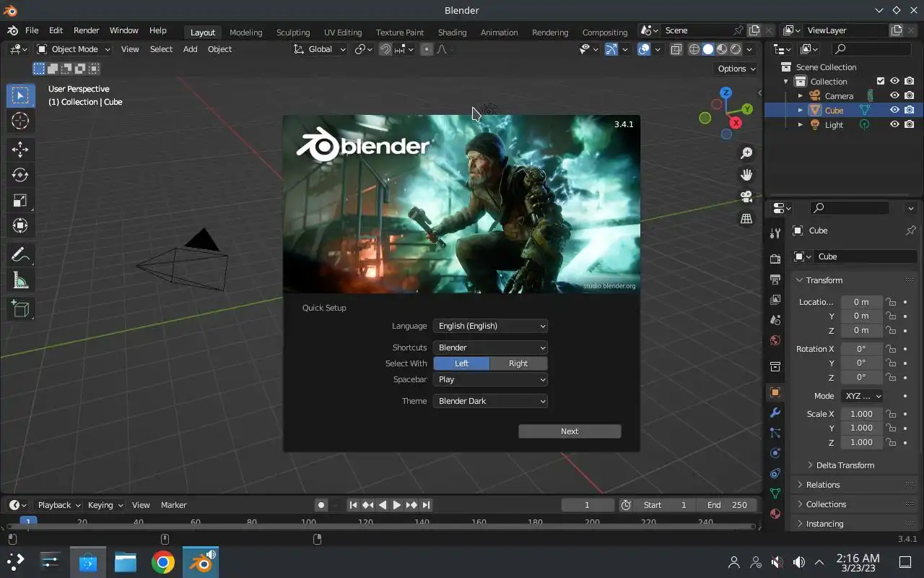Switch to the Sculpting workspace tab

click(x=293, y=33)
